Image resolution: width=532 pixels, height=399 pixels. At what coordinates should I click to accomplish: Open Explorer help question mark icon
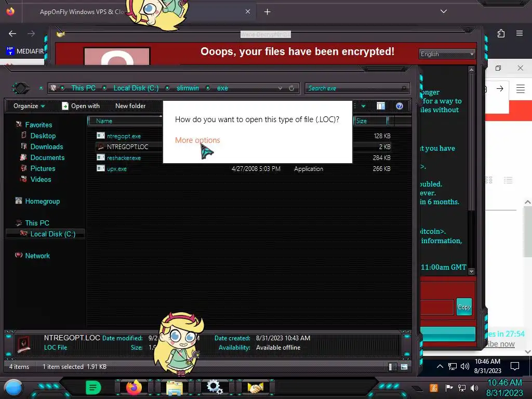(x=400, y=106)
